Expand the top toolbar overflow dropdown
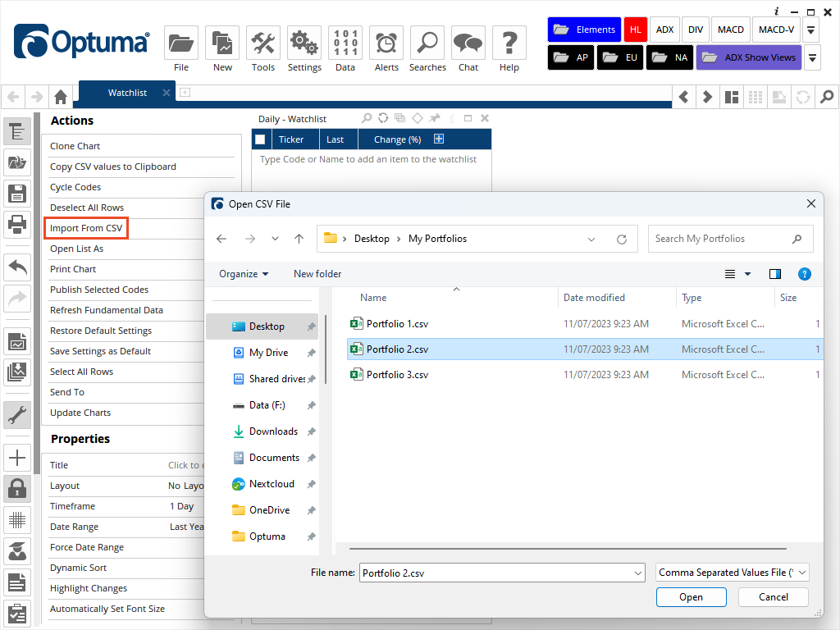 pyautogui.click(x=811, y=30)
